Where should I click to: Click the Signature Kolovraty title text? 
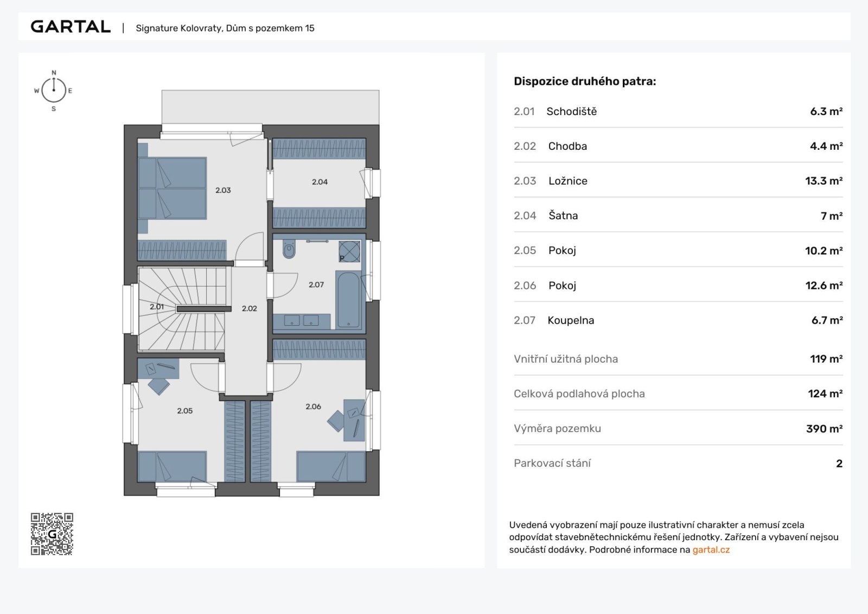[225, 28]
